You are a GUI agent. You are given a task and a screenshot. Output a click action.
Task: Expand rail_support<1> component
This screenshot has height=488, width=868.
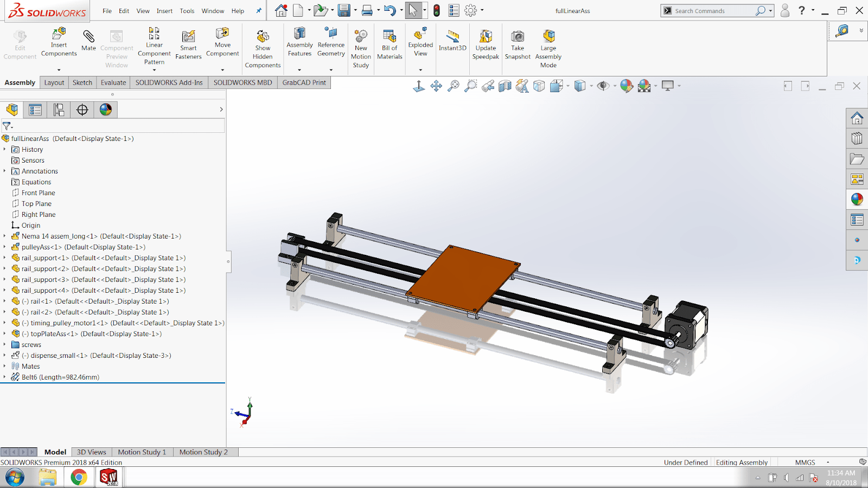5,258
